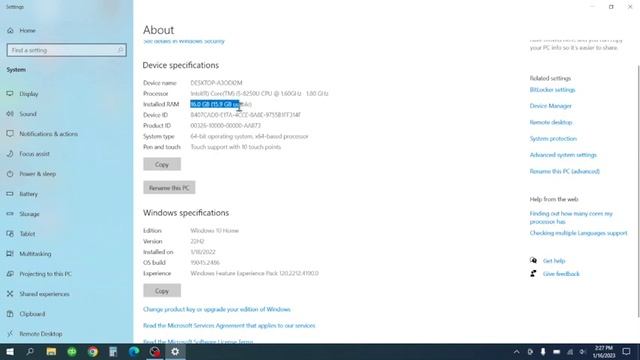640x360 pixels.
Task: Open Checking multiple Languages support link
Action: click(578, 233)
